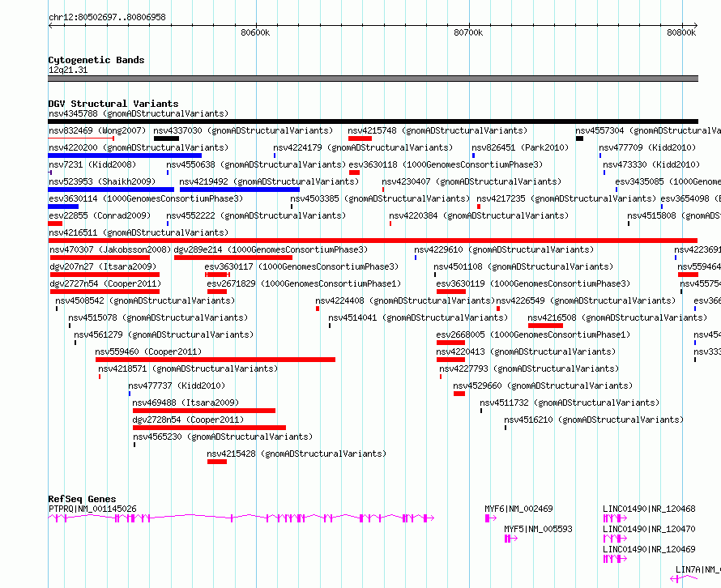721x588 pixels.
Task: Open esv2671829 variant label
Action: (304, 283)
